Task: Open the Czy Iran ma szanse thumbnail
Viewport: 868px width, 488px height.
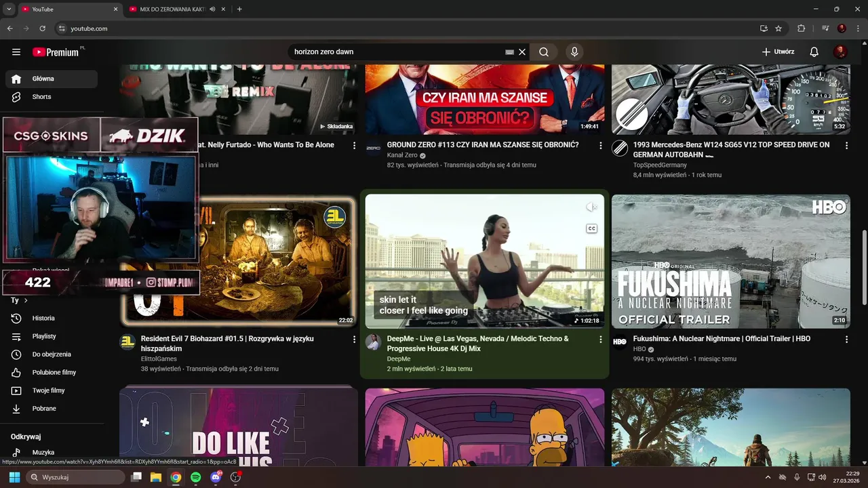Action: click(x=485, y=99)
